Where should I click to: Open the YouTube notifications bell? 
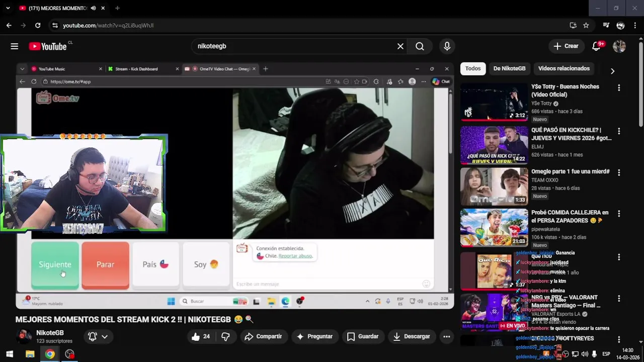(x=597, y=46)
